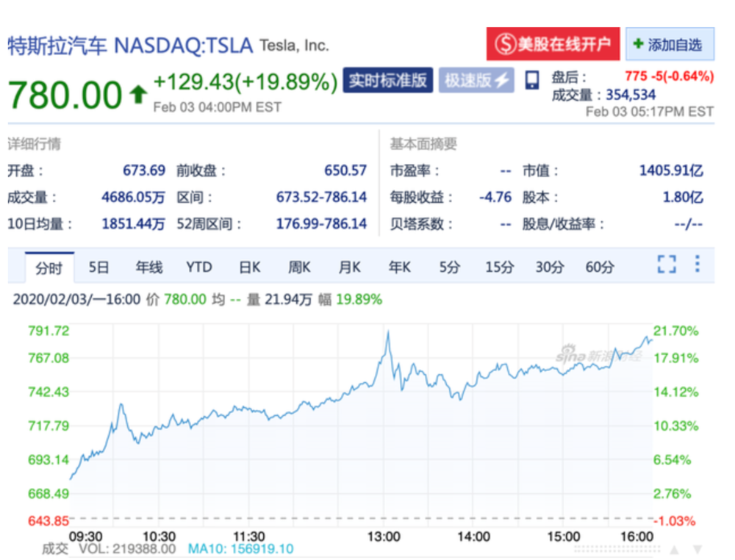Select the 周K chart tab
Screen dimensions: 735x560
point(299,268)
